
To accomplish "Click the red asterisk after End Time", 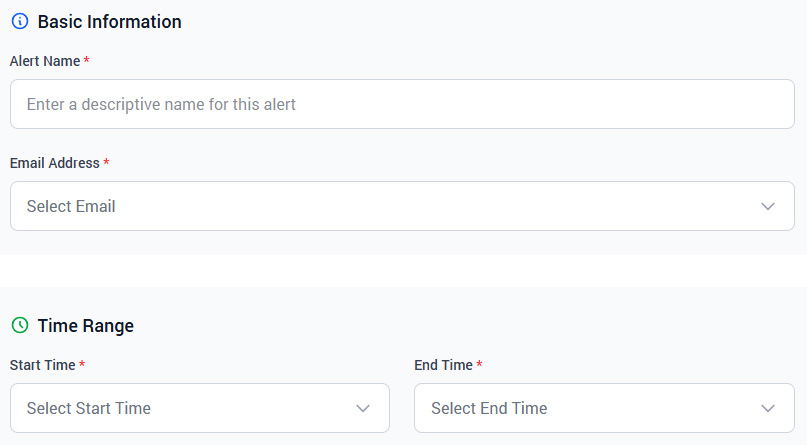I will pos(480,365).
